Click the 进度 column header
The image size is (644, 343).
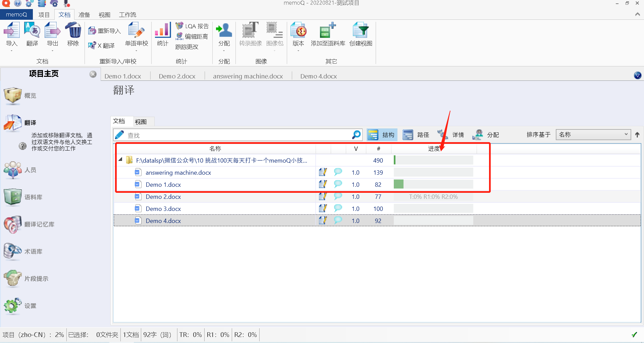pyautogui.click(x=434, y=149)
